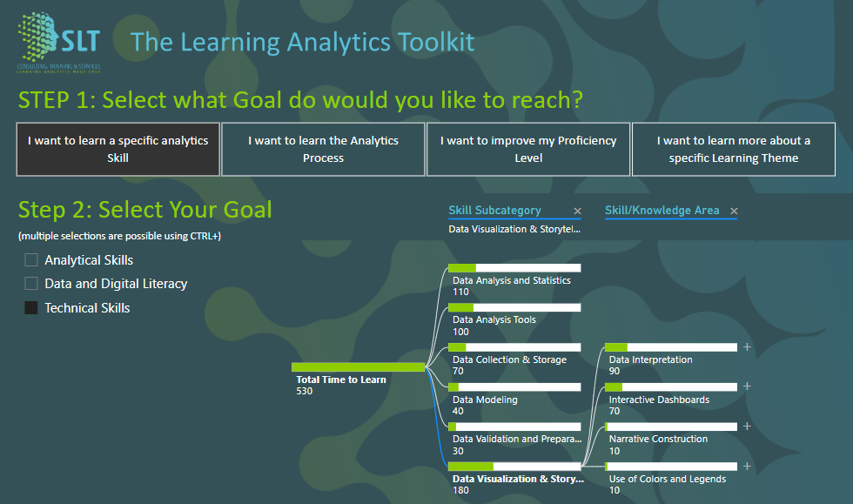Uncheck the Technical Skills checkbox

(31, 307)
